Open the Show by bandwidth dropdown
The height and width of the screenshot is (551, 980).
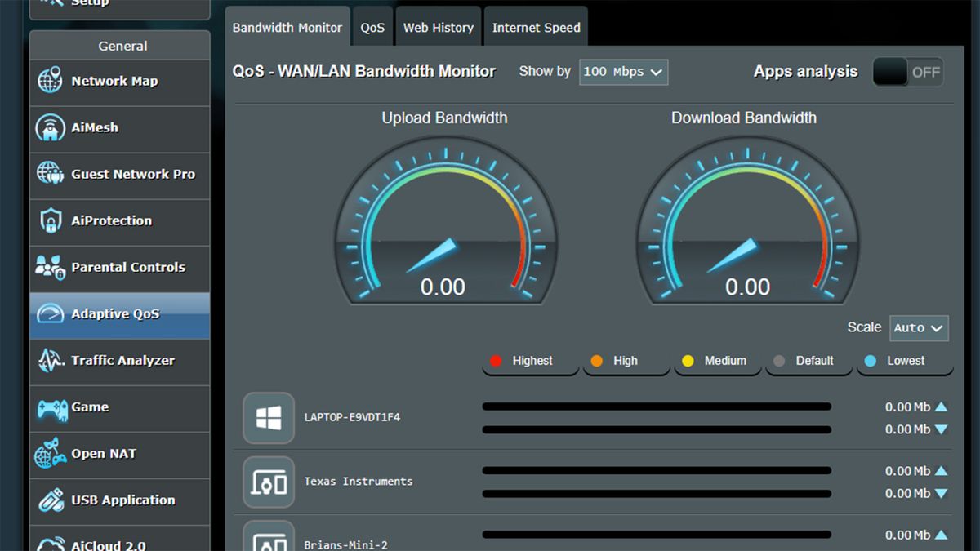click(623, 72)
